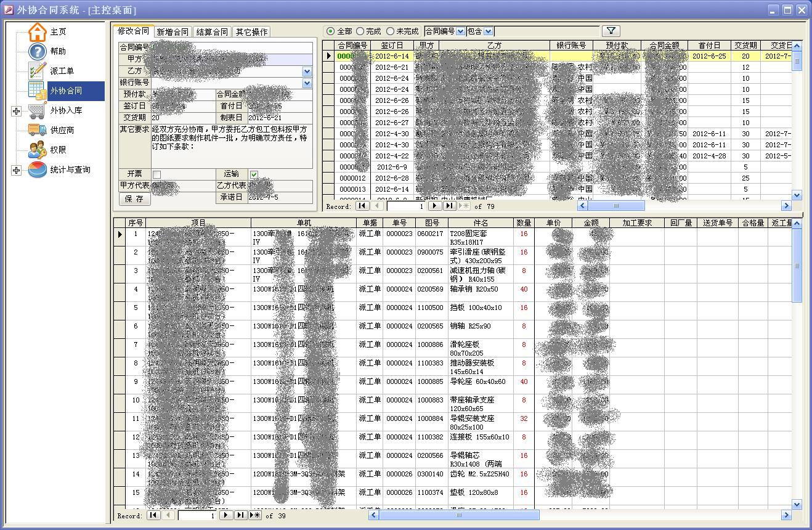812x530 pixels.
Task: Switch to 修改合同 tab
Action: tap(133, 31)
